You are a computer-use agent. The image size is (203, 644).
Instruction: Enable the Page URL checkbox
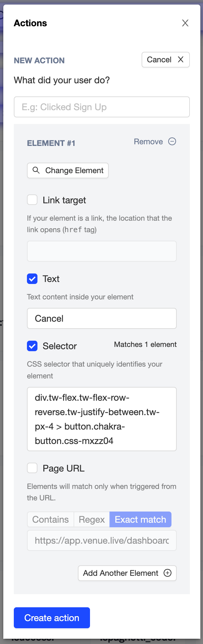coord(32,468)
